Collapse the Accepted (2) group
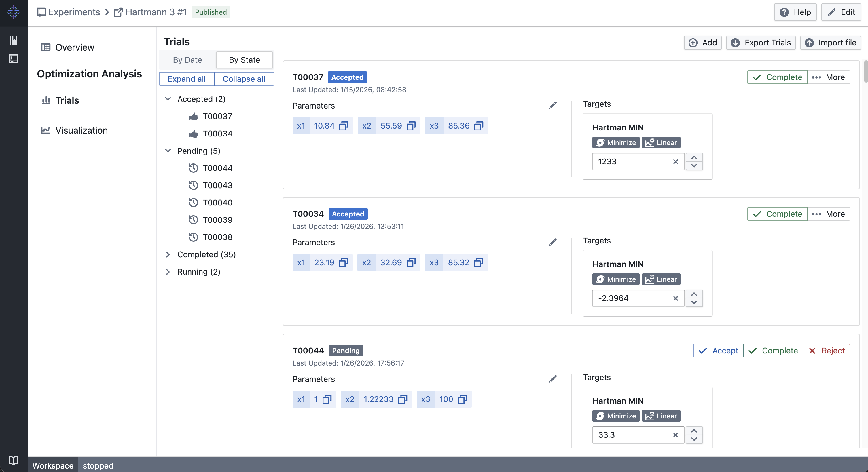Image resolution: width=868 pixels, height=472 pixels. point(168,99)
